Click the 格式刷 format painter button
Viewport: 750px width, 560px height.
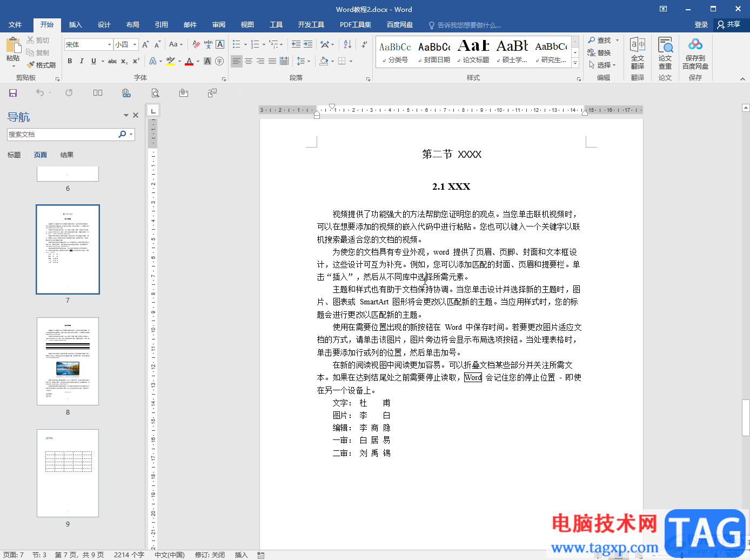click(x=41, y=65)
